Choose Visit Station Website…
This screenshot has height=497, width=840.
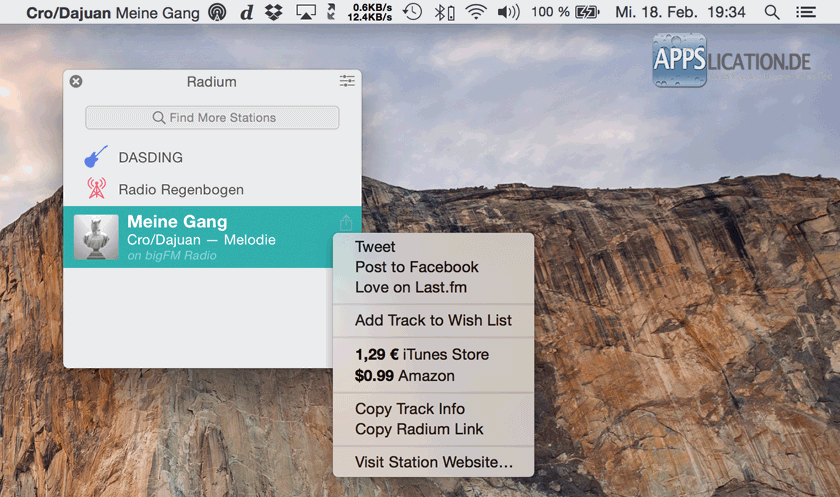[x=433, y=462]
